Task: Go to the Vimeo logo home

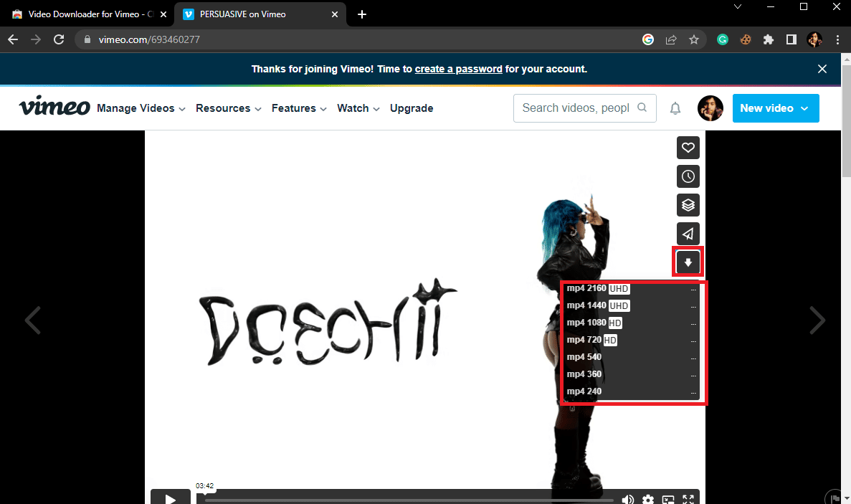Action: coord(54,106)
